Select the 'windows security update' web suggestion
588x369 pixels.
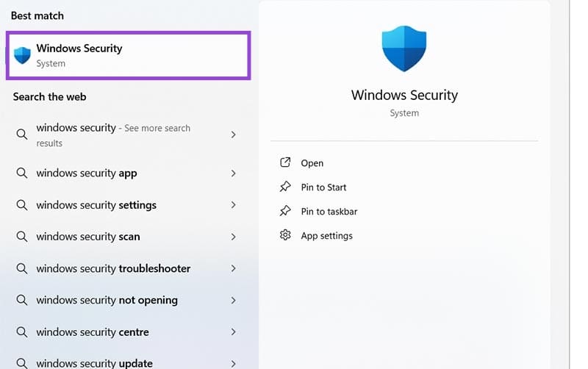94,363
